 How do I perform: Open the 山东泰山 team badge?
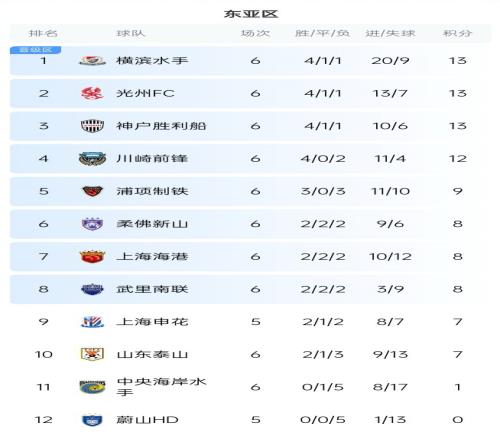click(92, 354)
